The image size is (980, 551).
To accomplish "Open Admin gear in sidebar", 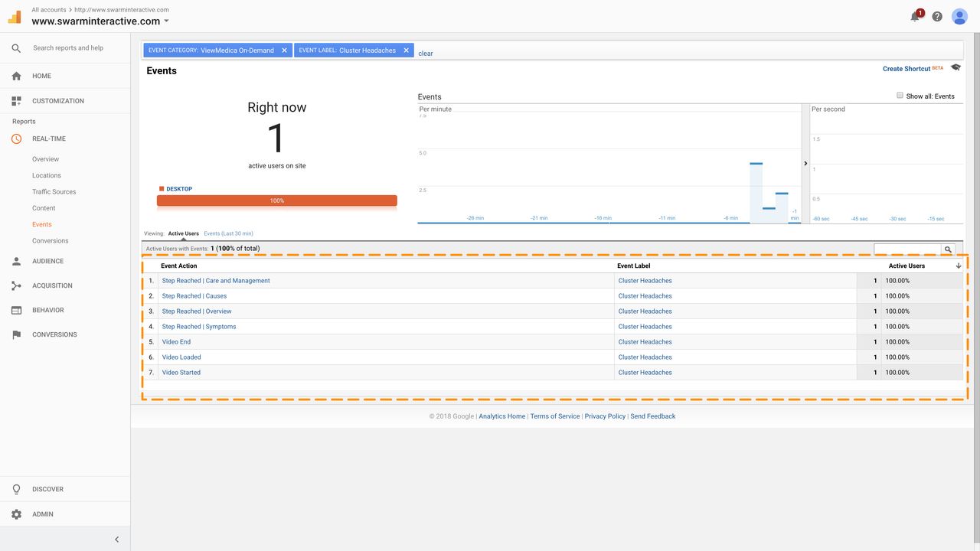I will tap(17, 514).
